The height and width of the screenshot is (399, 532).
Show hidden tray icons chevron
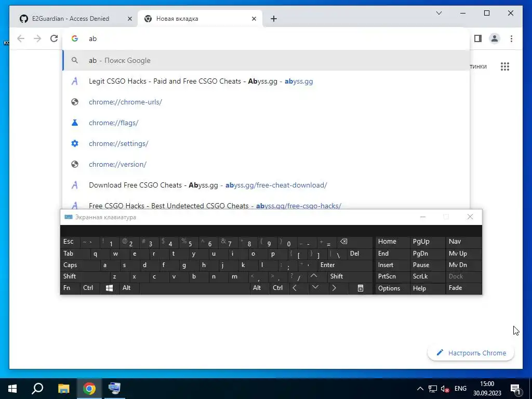tap(420, 389)
